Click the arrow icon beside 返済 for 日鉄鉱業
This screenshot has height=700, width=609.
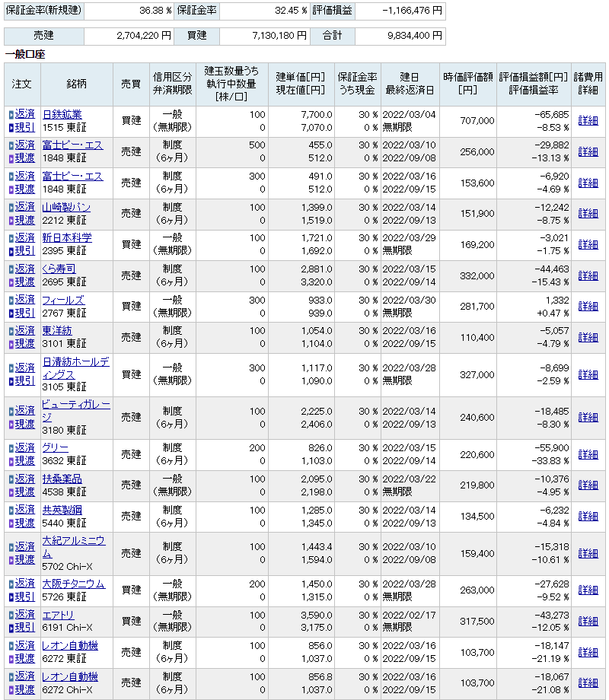pyautogui.click(x=11, y=114)
